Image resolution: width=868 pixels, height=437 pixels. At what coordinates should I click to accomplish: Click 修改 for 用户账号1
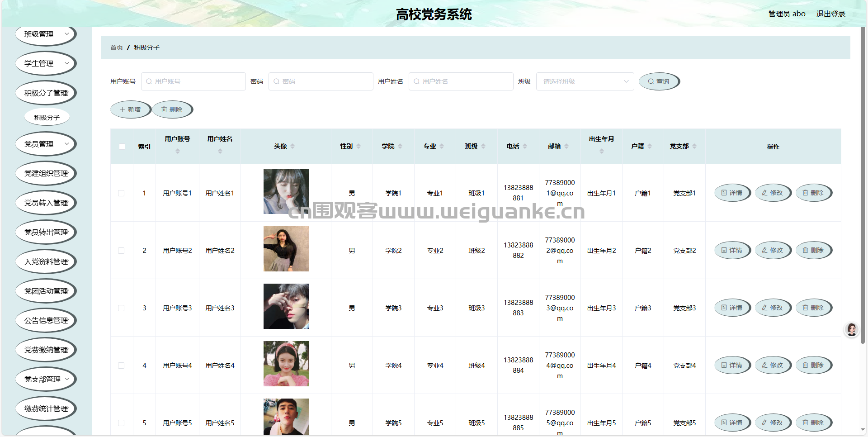coord(773,193)
